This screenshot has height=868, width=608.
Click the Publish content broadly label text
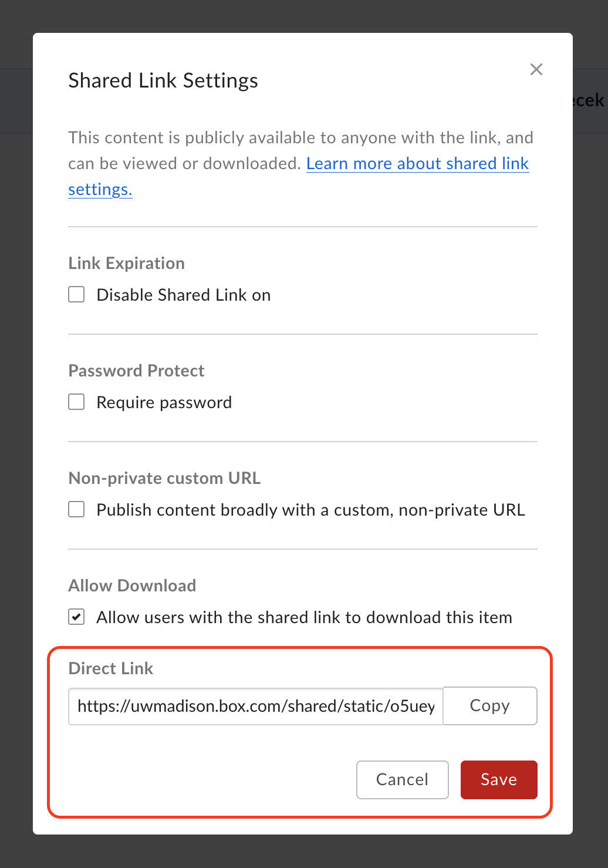click(310, 510)
